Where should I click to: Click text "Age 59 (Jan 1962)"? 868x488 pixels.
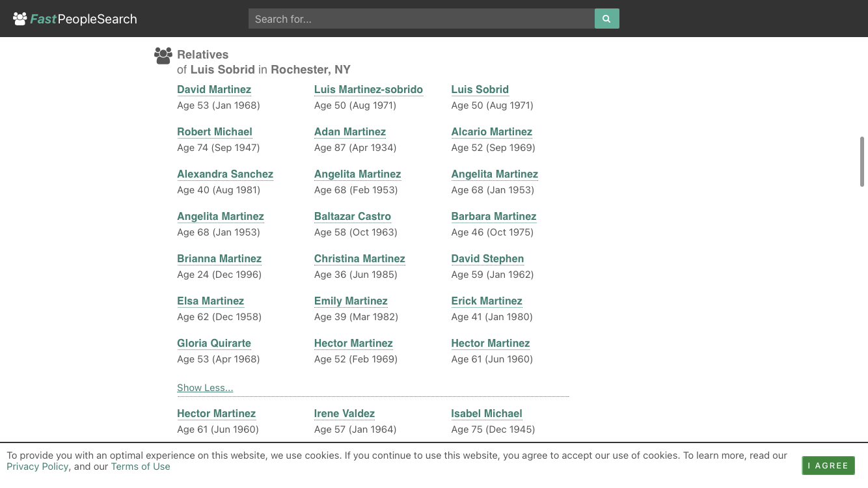click(x=493, y=275)
